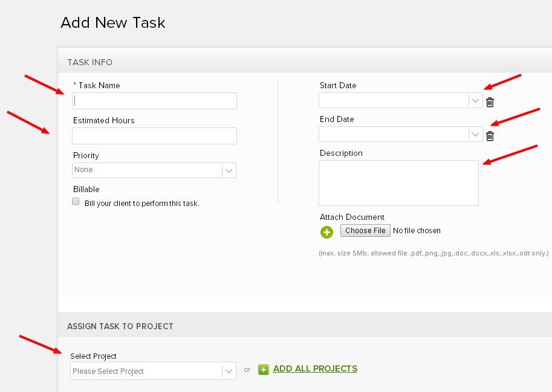Click the green plus icon beside ADD ALL PROJECTS
Image resolution: width=552 pixels, height=392 pixels.
click(264, 370)
